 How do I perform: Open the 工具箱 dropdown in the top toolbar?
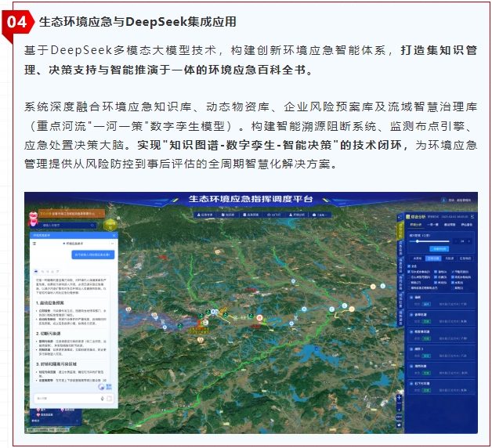pos(320,215)
